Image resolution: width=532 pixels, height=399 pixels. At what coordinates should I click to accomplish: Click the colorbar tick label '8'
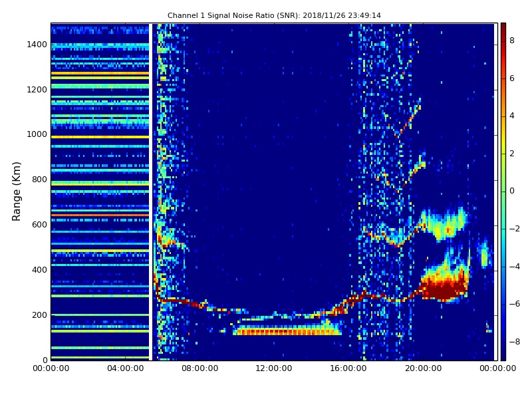tap(512, 41)
